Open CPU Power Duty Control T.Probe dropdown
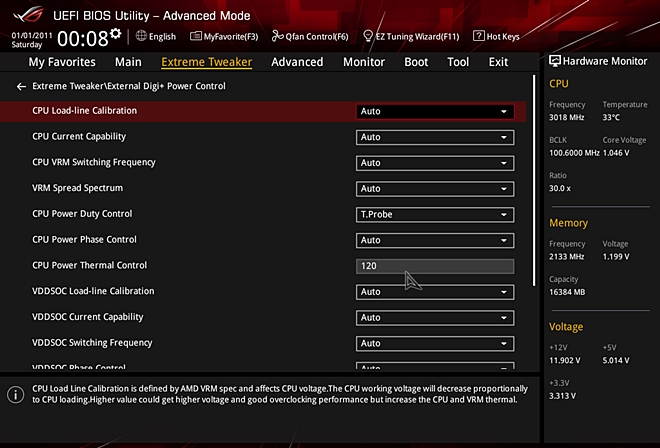The image size is (660, 448). (435, 215)
